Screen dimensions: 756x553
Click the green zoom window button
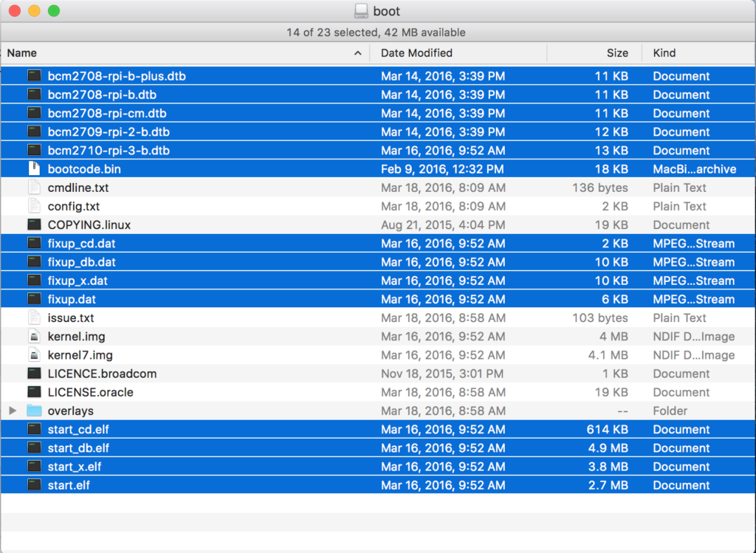point(54,10)
